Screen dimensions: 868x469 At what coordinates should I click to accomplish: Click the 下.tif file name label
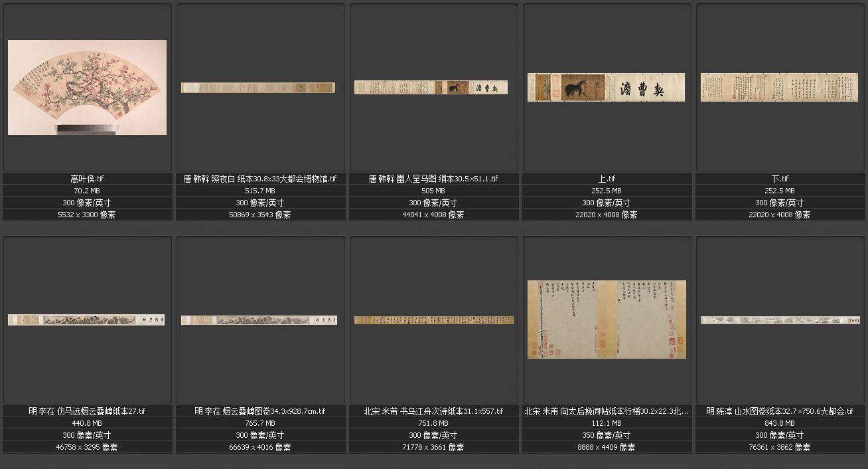[780, 179]
